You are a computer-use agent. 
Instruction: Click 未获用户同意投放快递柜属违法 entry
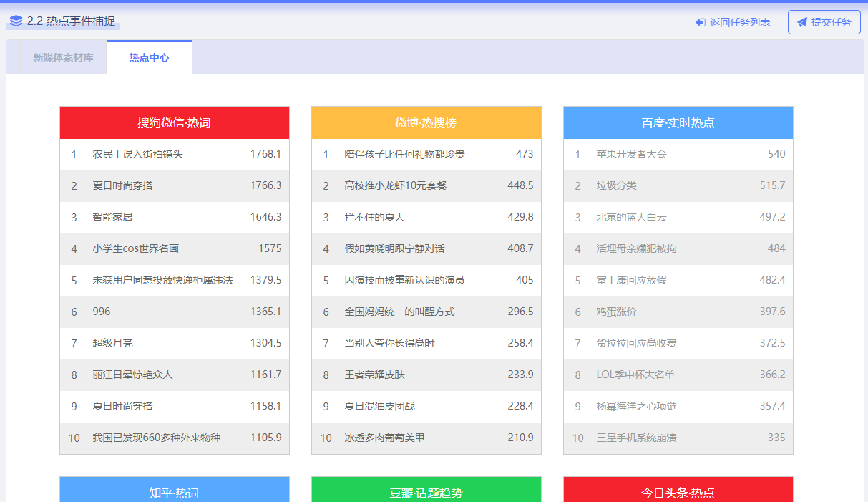click(162, 280)
